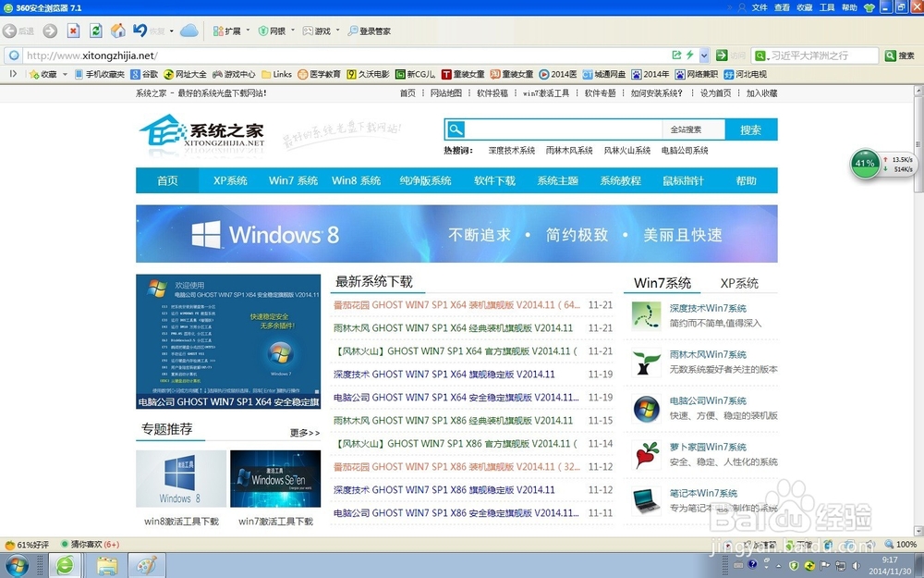Click the site search input field
924x578 pixels.
[x=564, y=129]
